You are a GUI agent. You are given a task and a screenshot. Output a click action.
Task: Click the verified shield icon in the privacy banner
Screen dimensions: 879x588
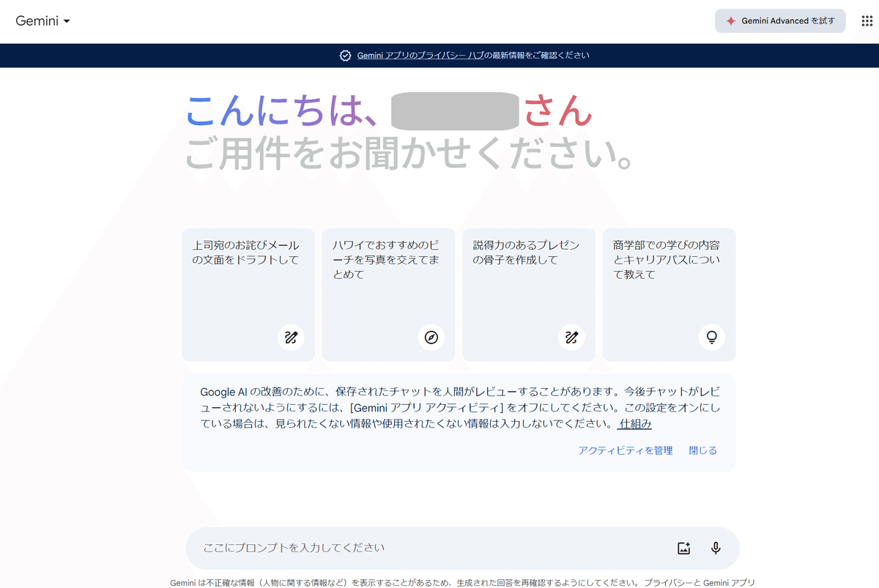tap(346, 56)
